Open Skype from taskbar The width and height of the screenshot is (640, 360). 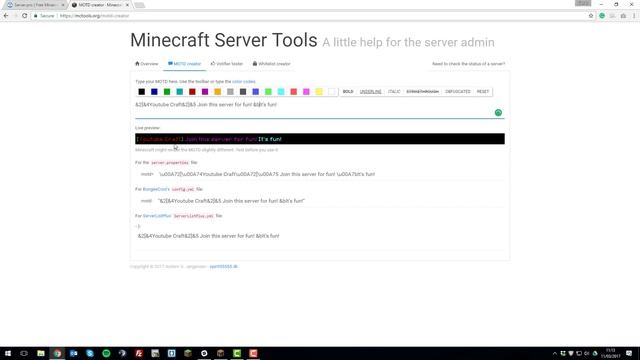(90, 353)
